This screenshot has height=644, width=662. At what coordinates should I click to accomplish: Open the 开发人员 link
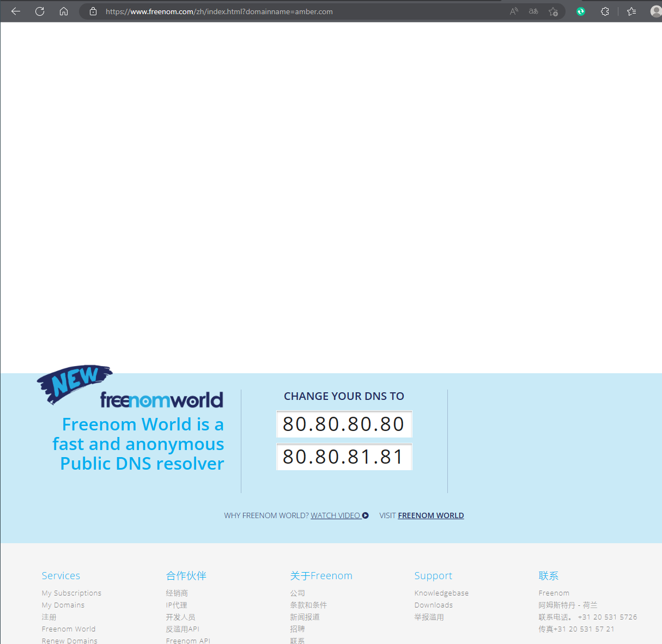[180, 617]
